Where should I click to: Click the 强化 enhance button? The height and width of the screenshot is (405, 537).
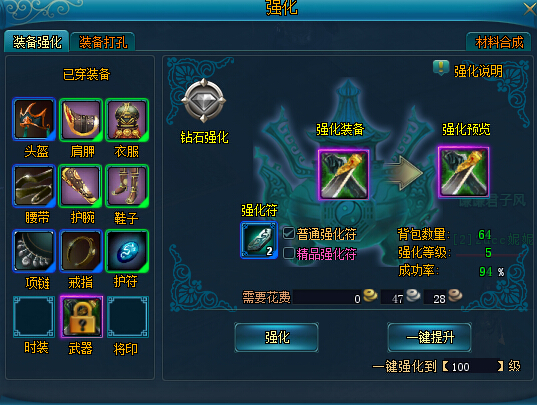point(277,338)
